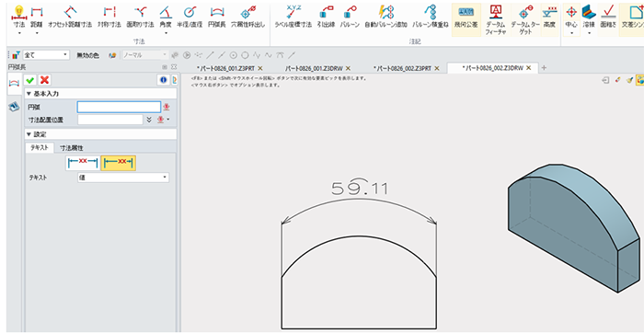Close the パート0826_002.Z3DRW tab

[529, 68]
